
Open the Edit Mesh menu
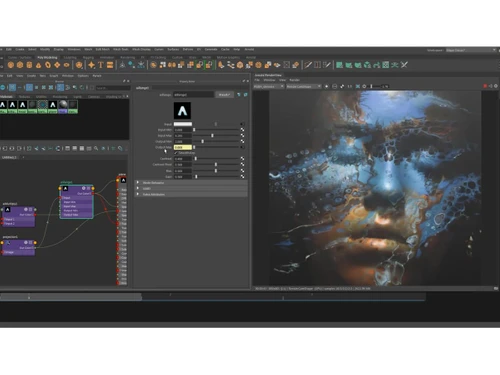pos(103,49)
